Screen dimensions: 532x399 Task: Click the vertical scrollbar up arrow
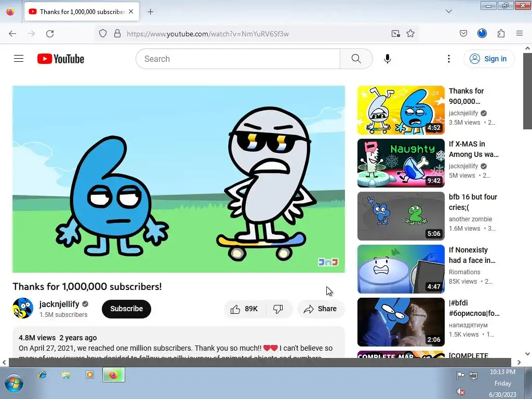coord(527,48)
